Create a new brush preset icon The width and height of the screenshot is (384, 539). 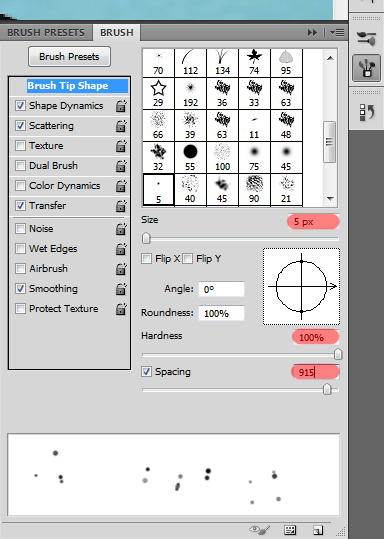(x=318, y=530)
